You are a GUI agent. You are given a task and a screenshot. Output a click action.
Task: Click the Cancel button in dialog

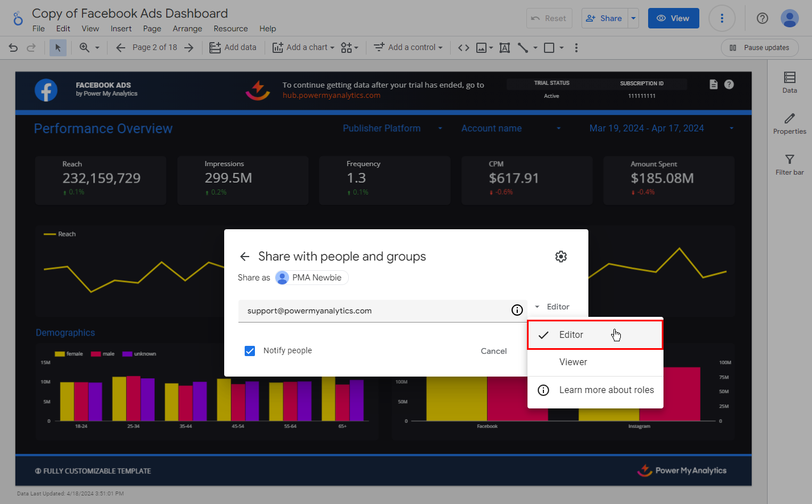pyautogui.click(x=493, y=351)
